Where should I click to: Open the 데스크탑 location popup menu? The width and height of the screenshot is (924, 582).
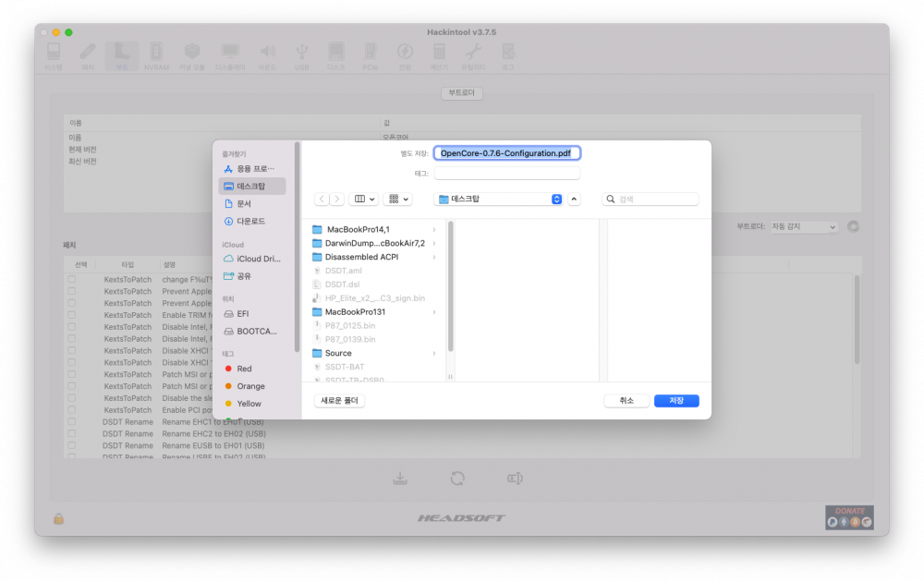[x=499, y=200]
